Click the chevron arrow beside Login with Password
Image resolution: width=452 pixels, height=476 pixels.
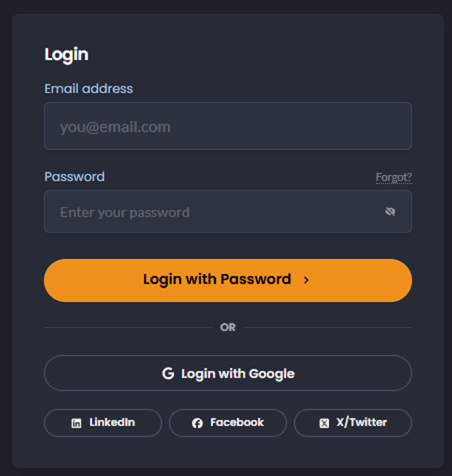(306, 280)
